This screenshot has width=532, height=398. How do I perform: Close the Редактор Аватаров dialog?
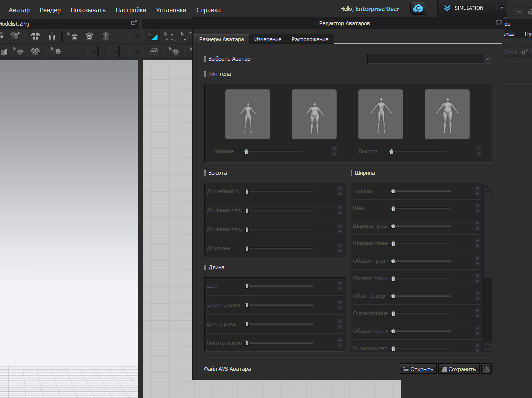499,23
